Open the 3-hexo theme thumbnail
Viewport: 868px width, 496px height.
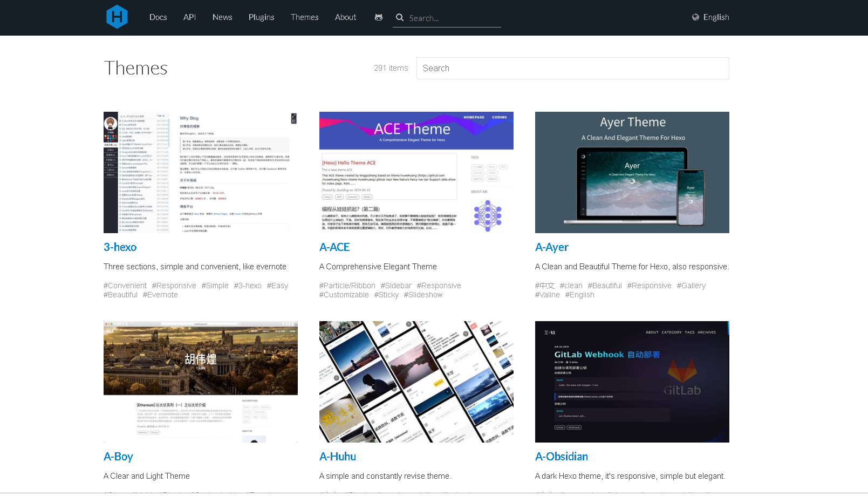point(201,172)
